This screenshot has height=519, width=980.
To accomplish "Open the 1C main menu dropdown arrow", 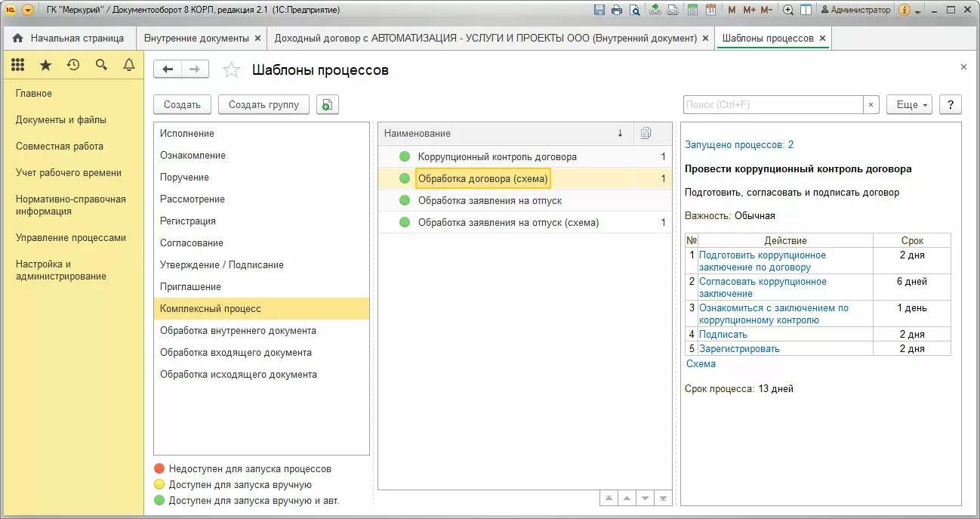I will (28, 11).
